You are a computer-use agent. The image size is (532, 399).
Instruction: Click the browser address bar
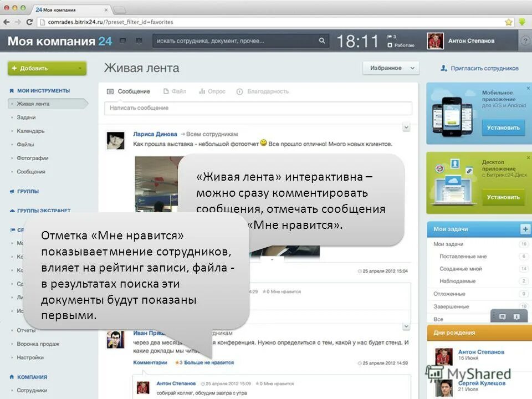pos(272,22)
